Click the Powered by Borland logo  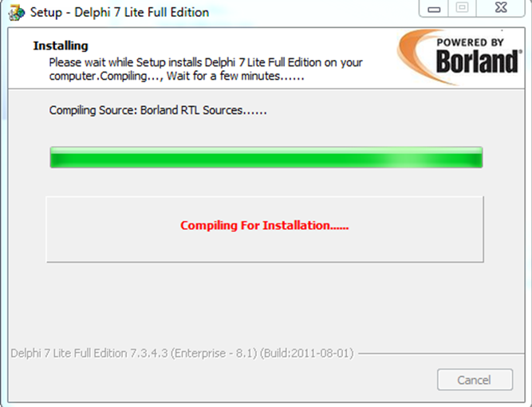tap(459, 57)
